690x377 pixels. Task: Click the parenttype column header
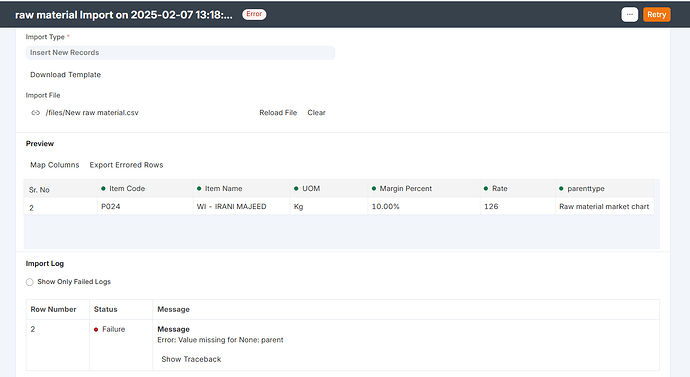(x=605, y=188)
